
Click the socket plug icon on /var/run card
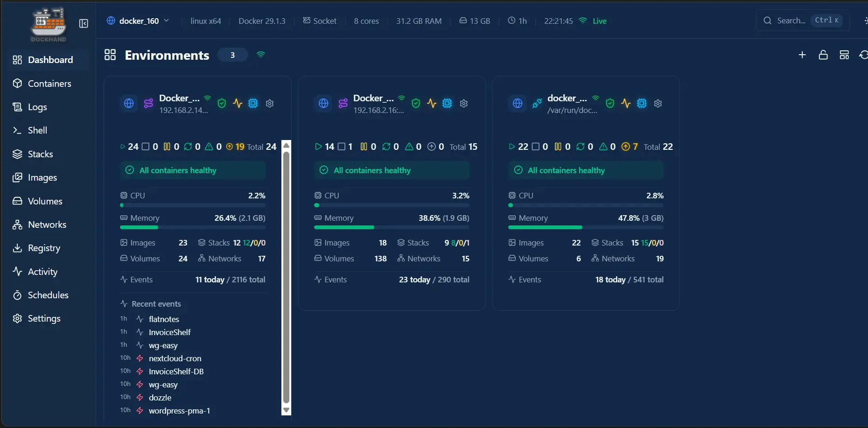537,103
